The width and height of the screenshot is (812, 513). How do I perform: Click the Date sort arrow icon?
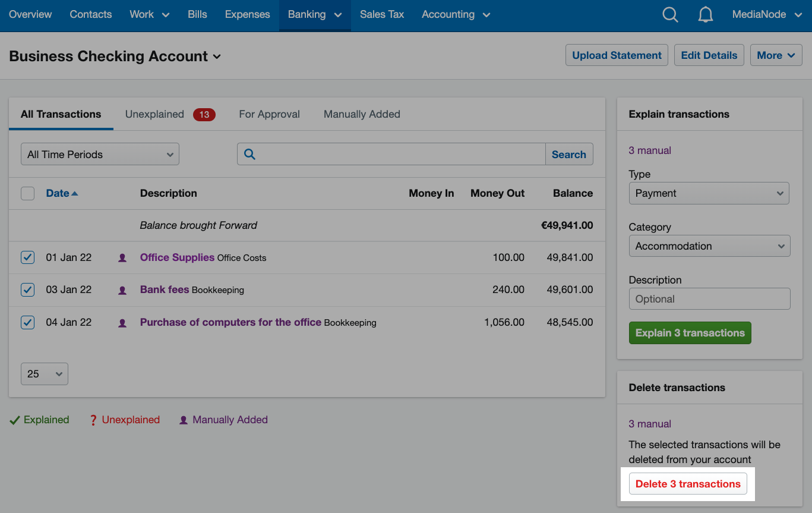(x=75, y=193)
